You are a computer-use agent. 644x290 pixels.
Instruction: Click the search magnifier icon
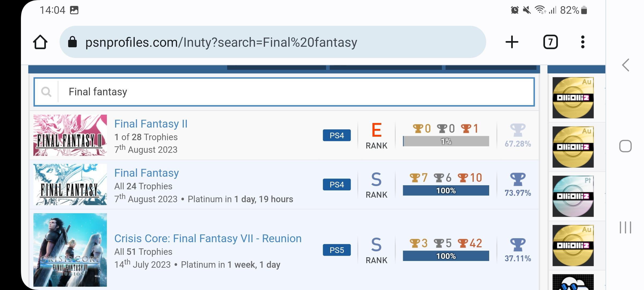(x=46, y=92)
